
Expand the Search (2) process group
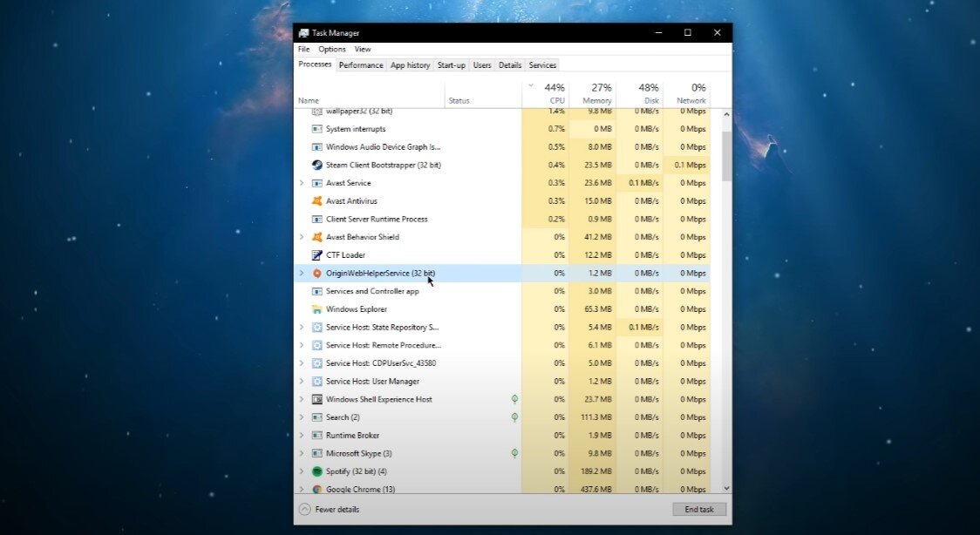click(302, 417)
